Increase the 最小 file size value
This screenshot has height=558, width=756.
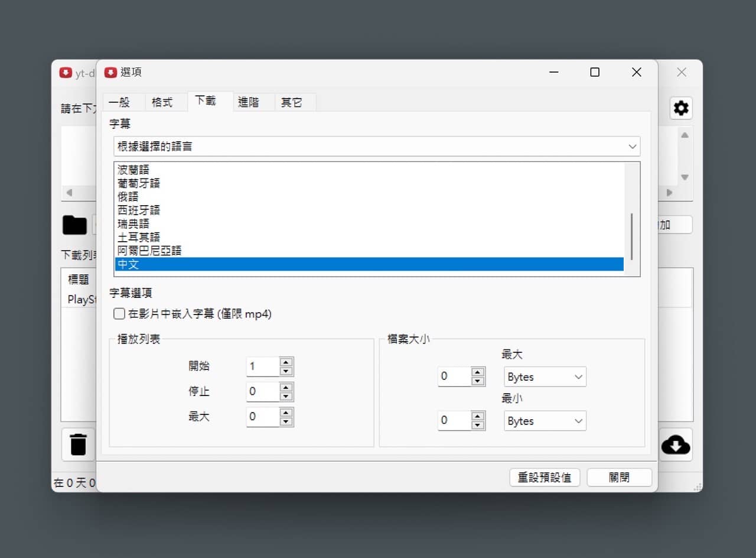[478, 417]
